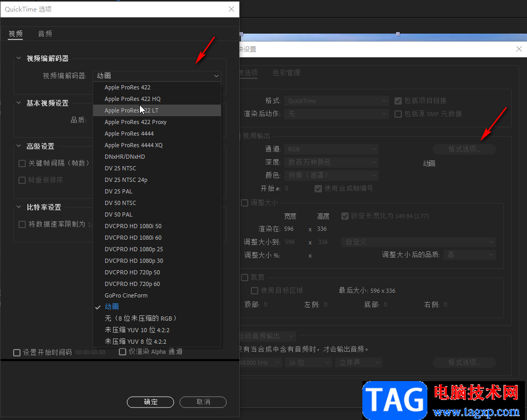Click the 确定 button
527x420 pixels.
pyautogui.click(x=150, y=402)
